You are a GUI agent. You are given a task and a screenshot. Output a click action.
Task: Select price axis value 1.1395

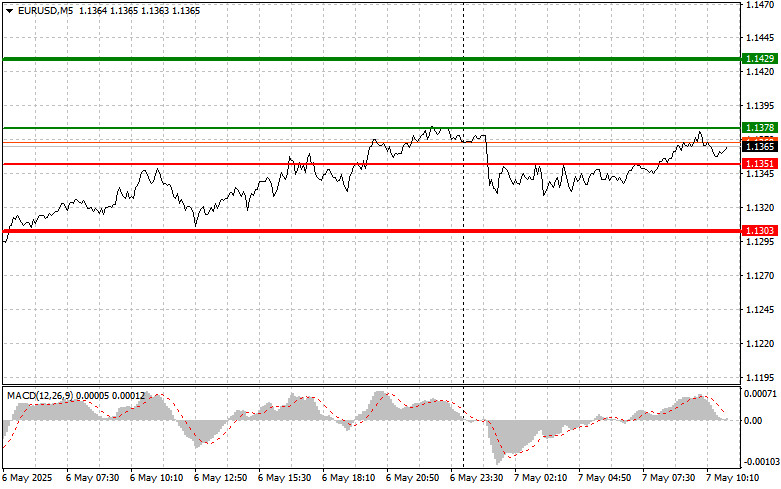[760, 106]
